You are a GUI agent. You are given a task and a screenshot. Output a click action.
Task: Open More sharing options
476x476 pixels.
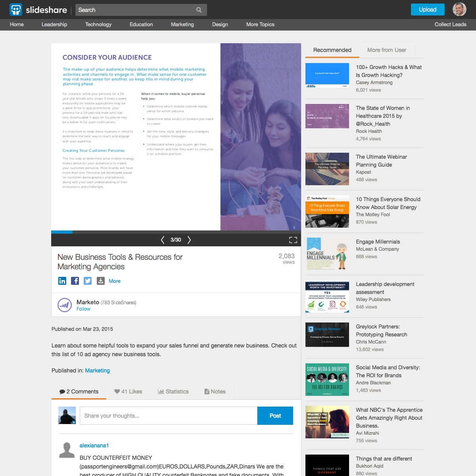(x=115, y=281)
